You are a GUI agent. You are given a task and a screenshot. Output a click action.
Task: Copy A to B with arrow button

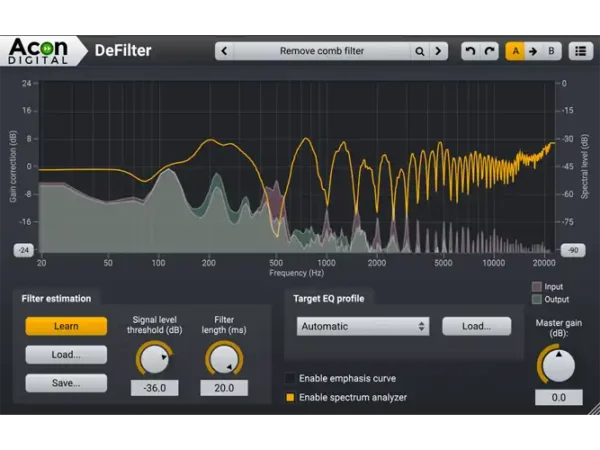tap(533, 51)
